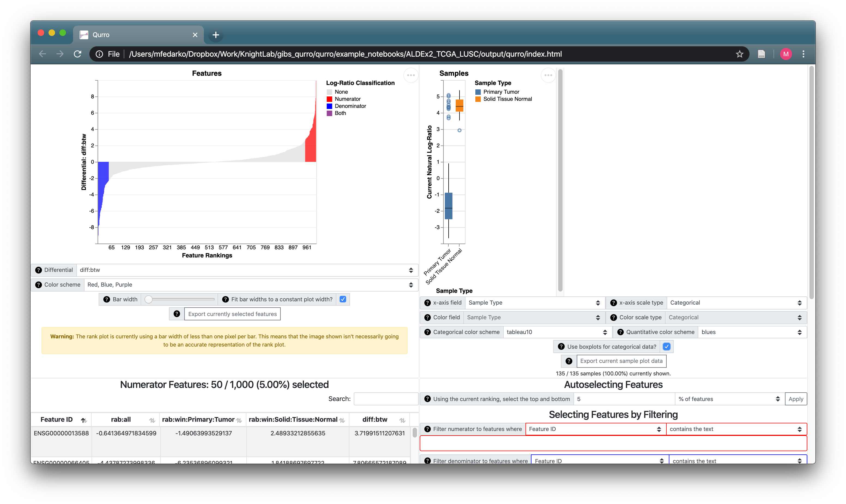The image size is (846, 504).
Task: Click Export currently selected features button
Action: pyautogui.click(x=232, y=314)
